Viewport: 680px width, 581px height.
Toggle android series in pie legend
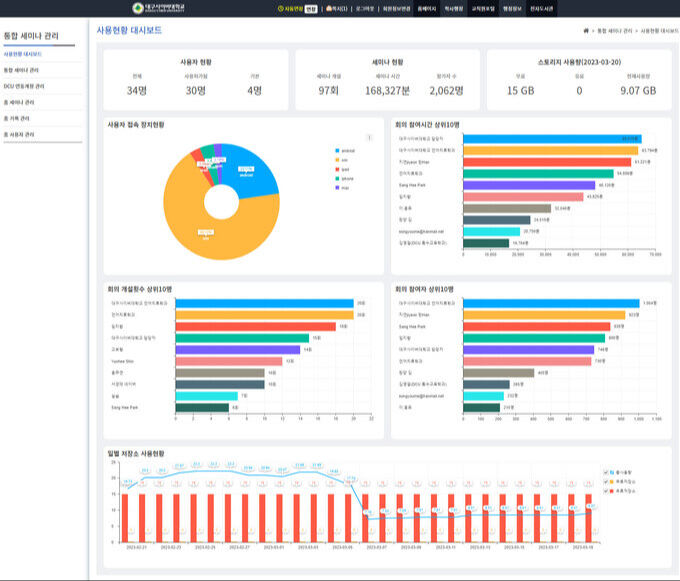pos(345,151)
